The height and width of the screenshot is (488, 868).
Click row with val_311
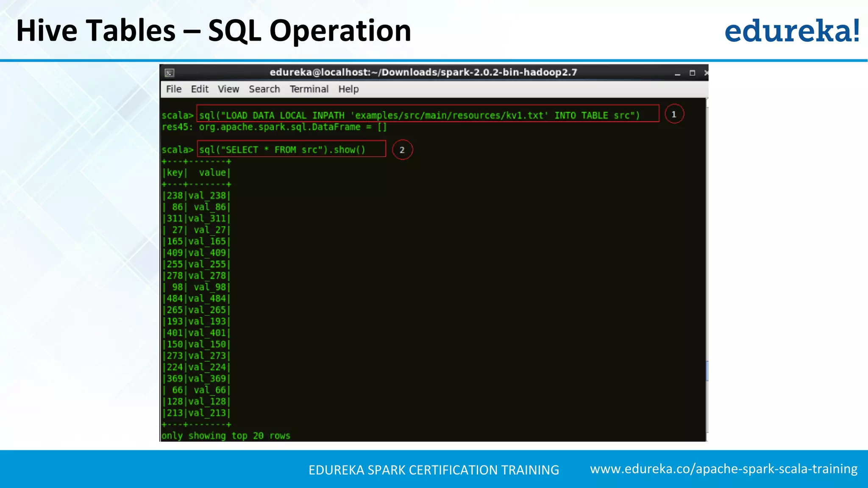(x=196, y=219)
